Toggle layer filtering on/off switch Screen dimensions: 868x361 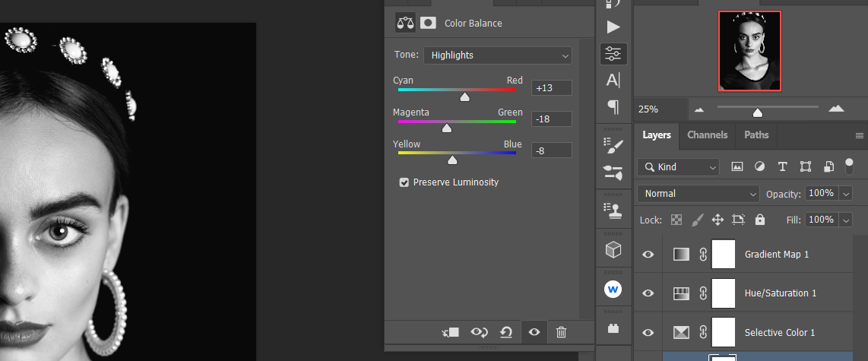coord(849,166)
